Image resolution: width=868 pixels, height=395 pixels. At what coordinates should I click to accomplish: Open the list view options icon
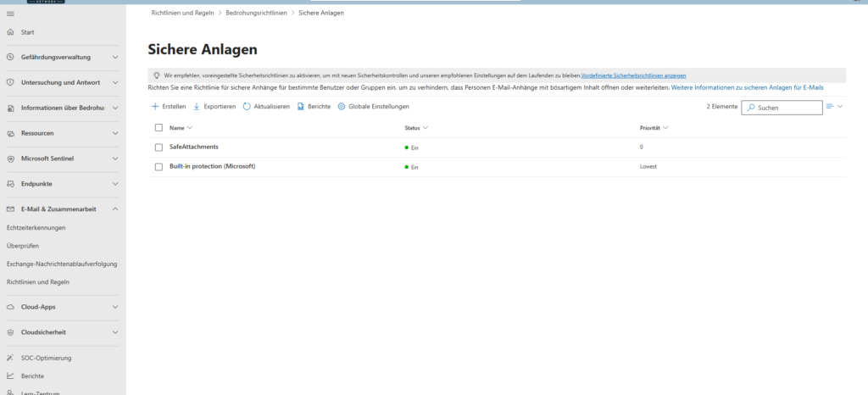830,106
